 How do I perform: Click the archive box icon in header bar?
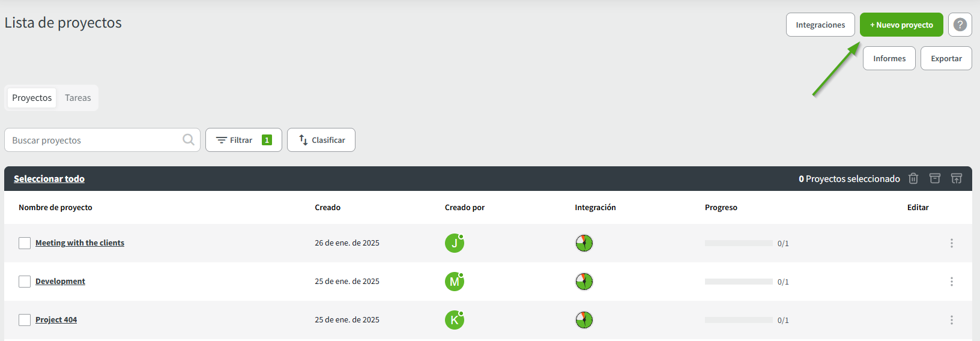(x=935, y=178)
